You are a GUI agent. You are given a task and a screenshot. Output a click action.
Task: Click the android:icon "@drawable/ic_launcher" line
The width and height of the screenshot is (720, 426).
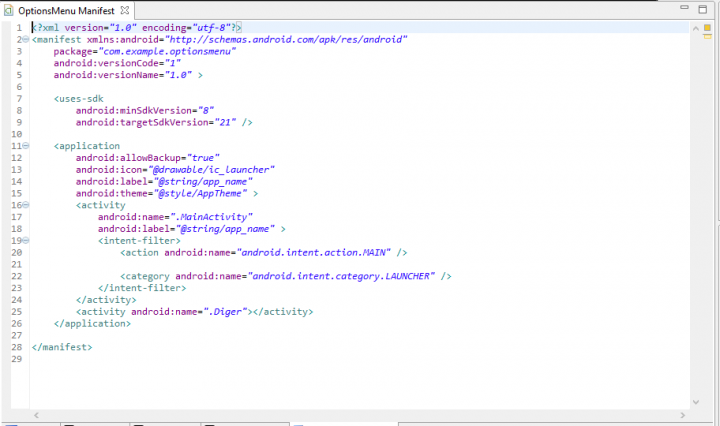[x=175, y=169]
